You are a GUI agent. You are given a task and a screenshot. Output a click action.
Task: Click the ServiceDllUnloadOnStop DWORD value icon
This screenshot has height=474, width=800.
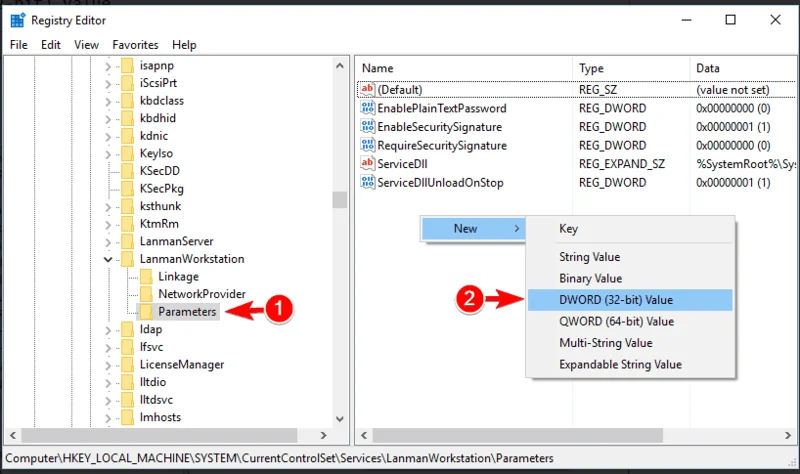click(x=367, y=182)
